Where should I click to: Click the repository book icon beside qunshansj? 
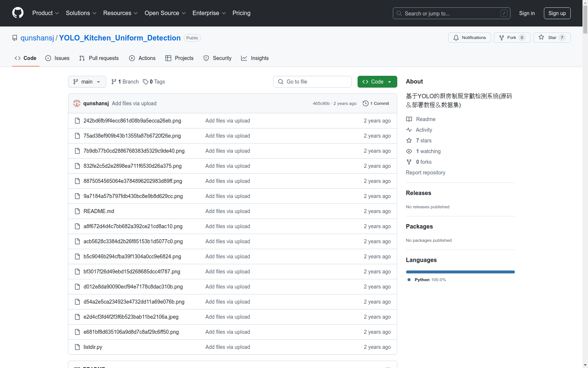click(15, 38)
